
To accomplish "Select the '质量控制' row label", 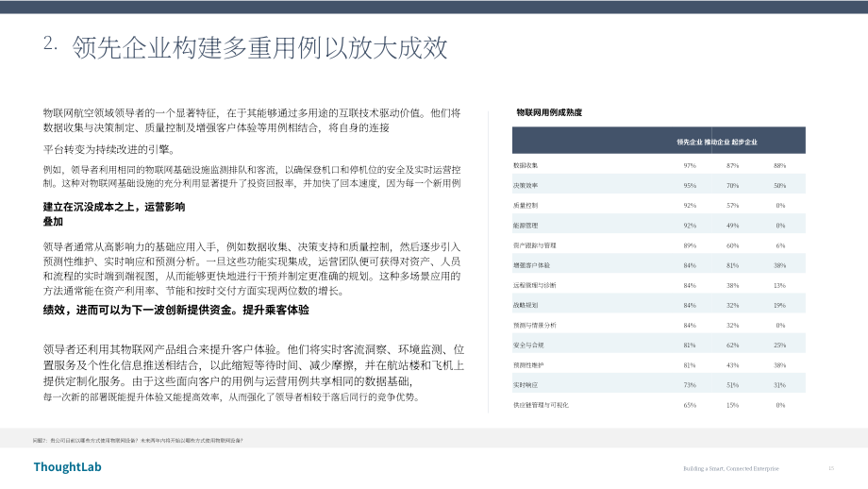I will coord(526,206).
